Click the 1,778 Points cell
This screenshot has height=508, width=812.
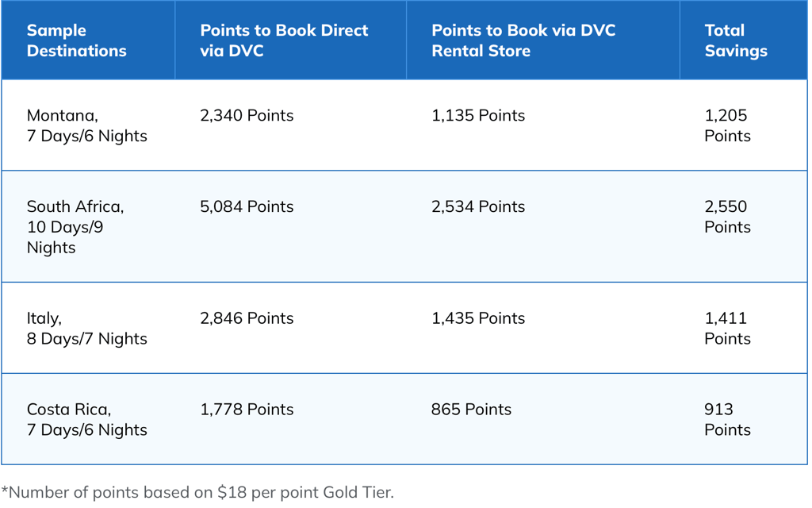247,410
